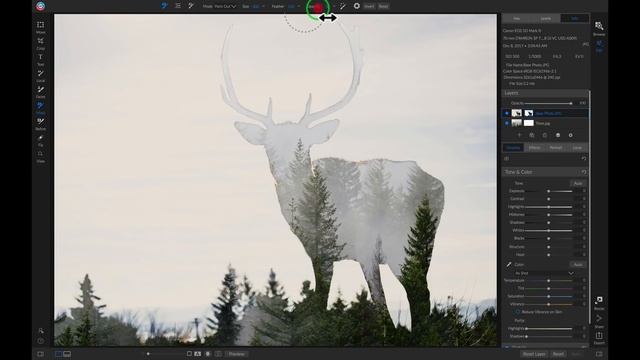Viewport: 640px width, 360px height.
Task: Open the Effects tab
Action: click(534, 148)
